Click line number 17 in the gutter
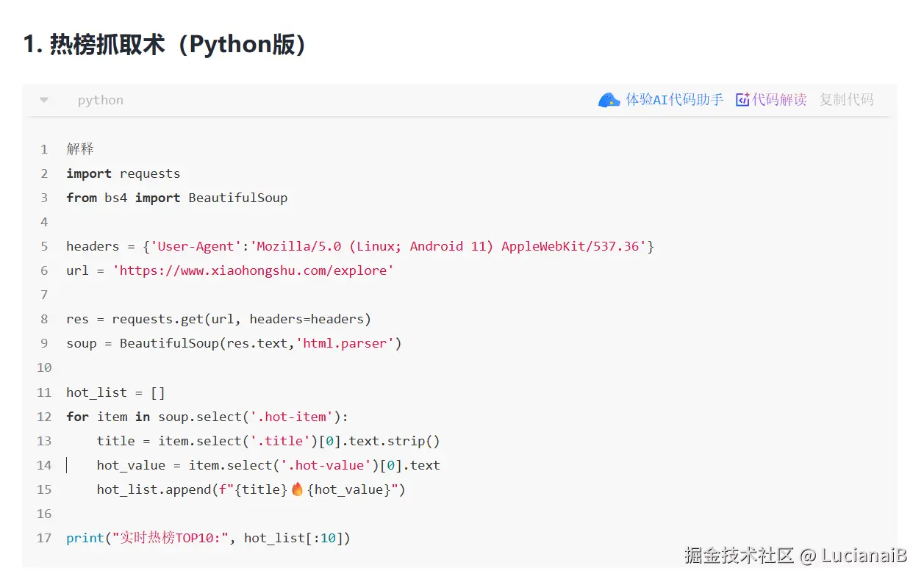This screenshot has height=582, width=924. click(44, 538)
